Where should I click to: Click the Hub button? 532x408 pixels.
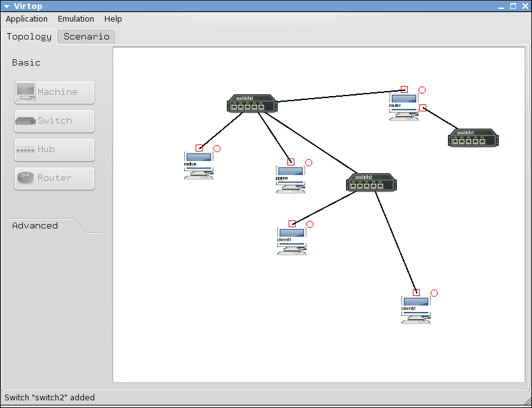54,150
